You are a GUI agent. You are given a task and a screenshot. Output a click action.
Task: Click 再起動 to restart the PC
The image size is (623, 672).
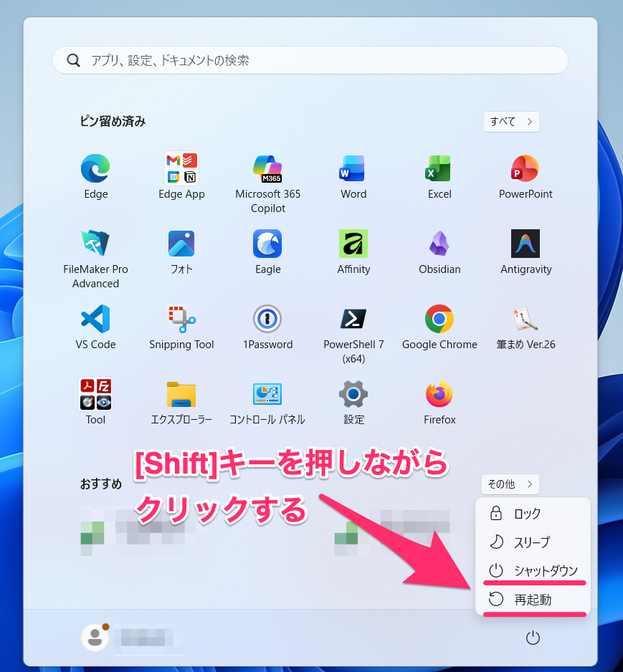533,600
